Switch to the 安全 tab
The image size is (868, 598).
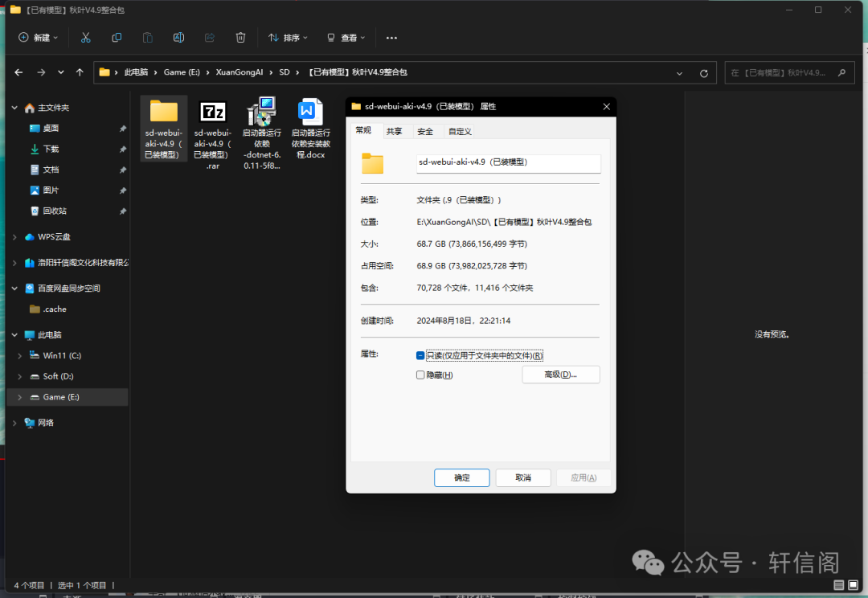[x=425, y=131]
